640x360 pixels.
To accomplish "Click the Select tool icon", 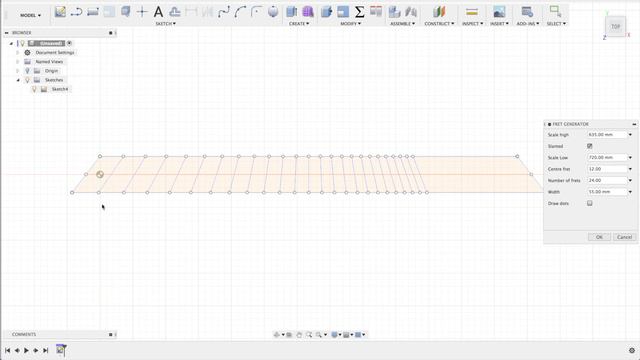I will [556, 11].
